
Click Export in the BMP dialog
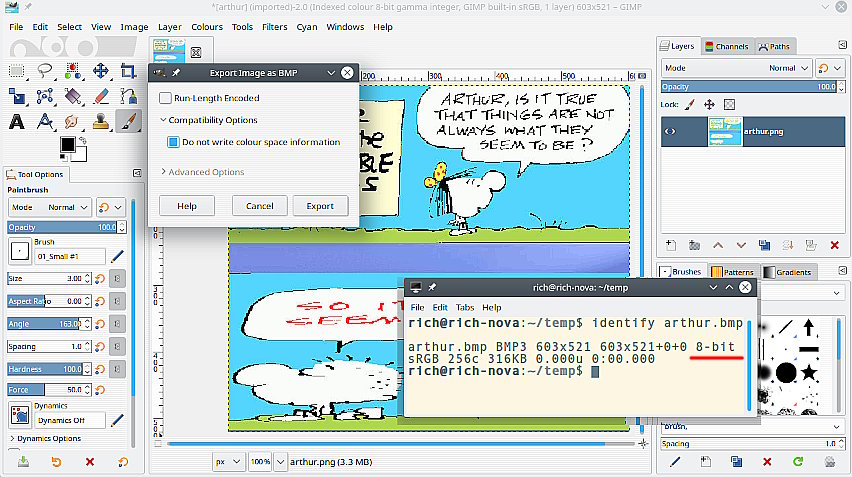pos(320,206)
